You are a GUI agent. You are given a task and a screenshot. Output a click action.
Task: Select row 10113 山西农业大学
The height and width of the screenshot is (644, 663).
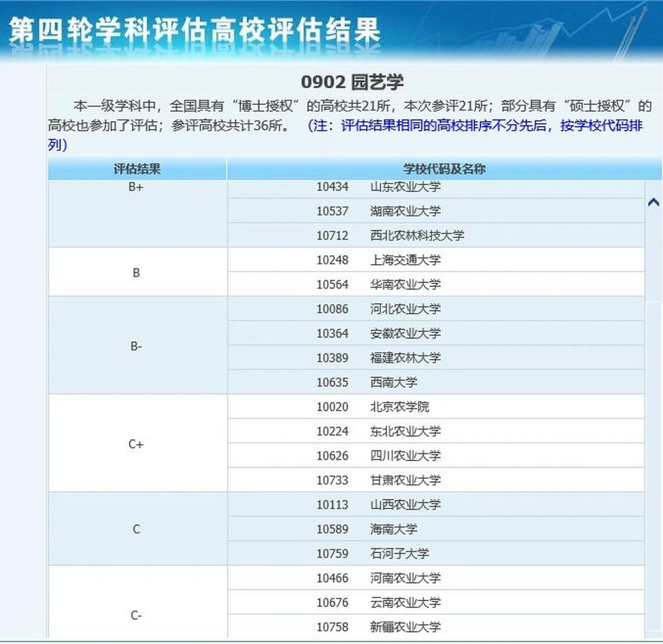(436, 504)
